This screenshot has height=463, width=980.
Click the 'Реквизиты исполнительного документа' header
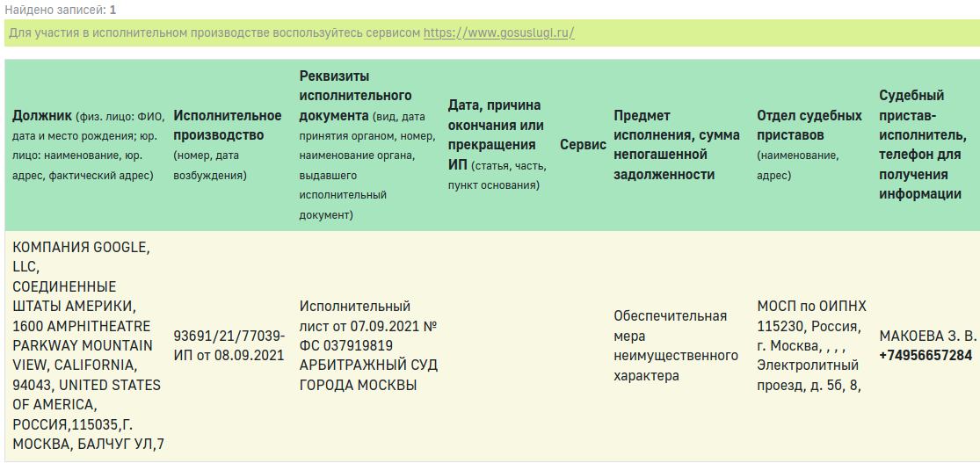coord(367,146)
